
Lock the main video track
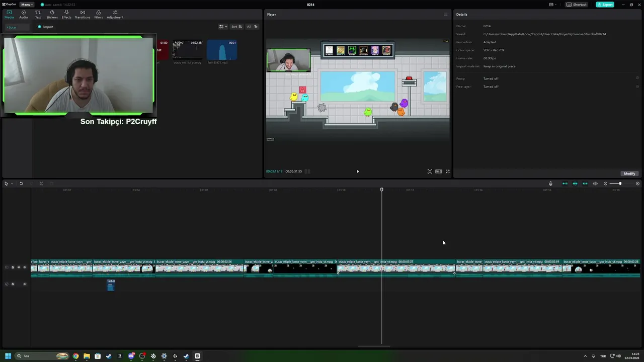13,267
